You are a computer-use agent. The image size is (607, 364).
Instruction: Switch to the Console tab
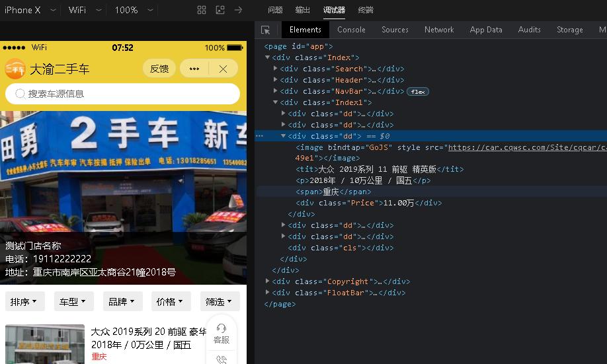point(351,30)
